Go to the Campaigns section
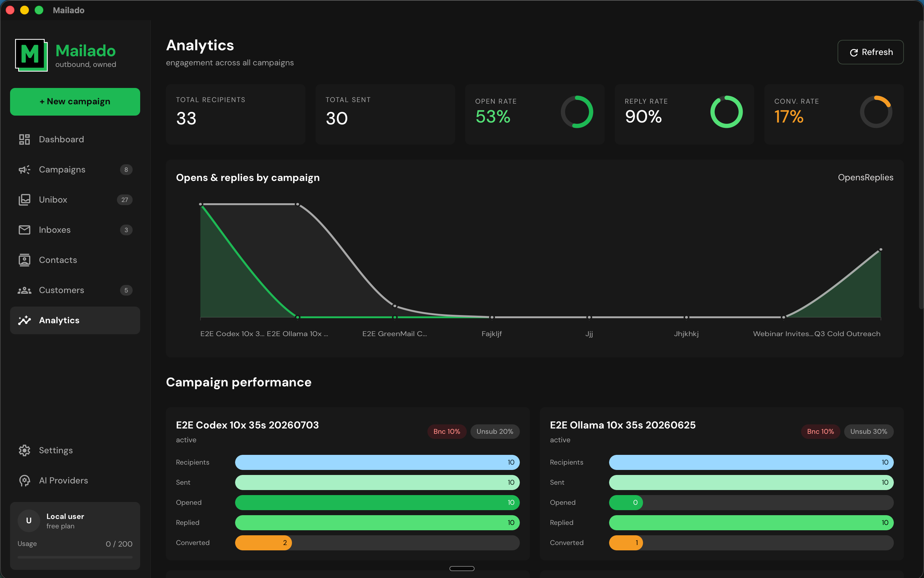This screenshot has width=924, height=578. coord(75,170)
